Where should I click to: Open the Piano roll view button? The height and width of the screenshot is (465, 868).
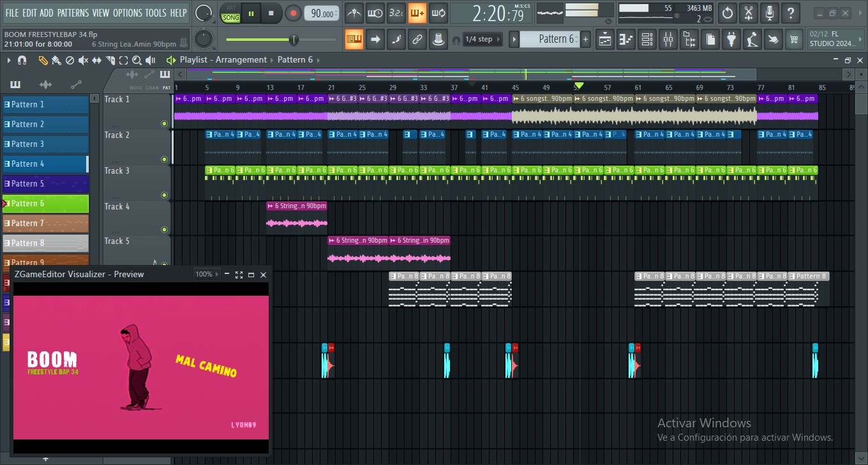pos(626,40)
